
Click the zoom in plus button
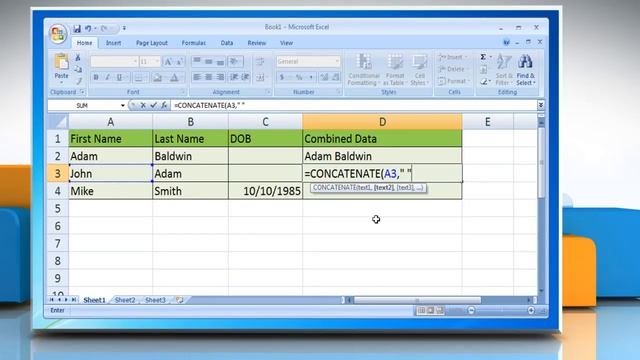click(x=531, y=311)
